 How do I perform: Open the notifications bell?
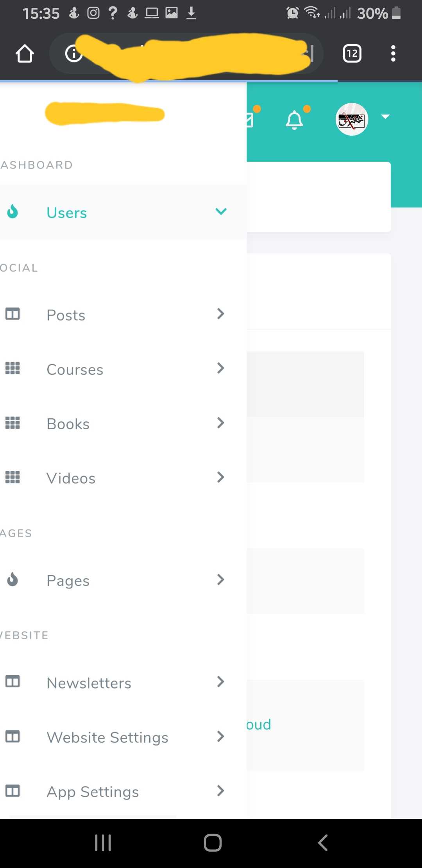point(294,120)
